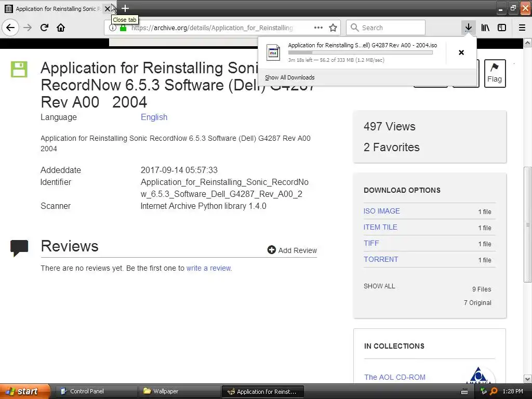Screen dimensions: 532x399
Task: Switch to Control Panel in taskbar
Action: pos(96,391)
